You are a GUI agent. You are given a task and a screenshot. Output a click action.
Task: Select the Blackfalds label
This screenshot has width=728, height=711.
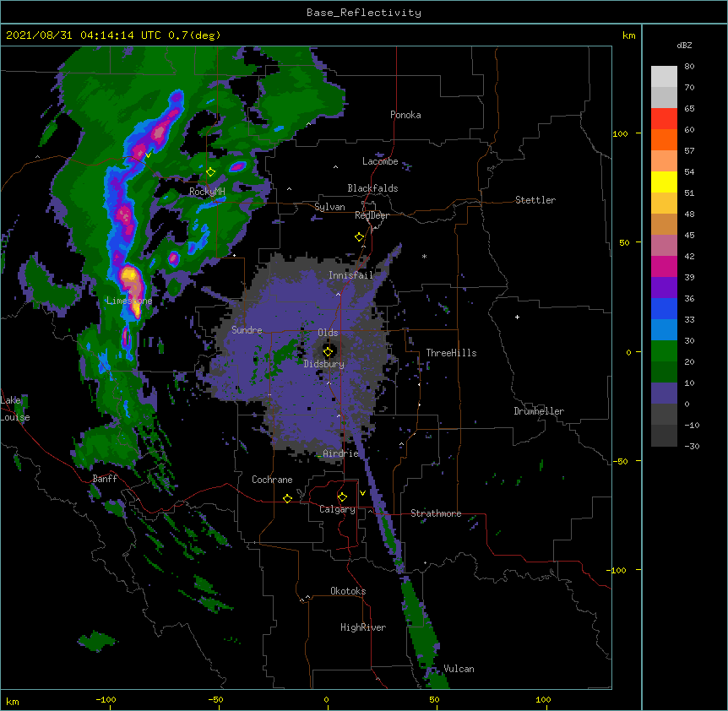point(372,188)
